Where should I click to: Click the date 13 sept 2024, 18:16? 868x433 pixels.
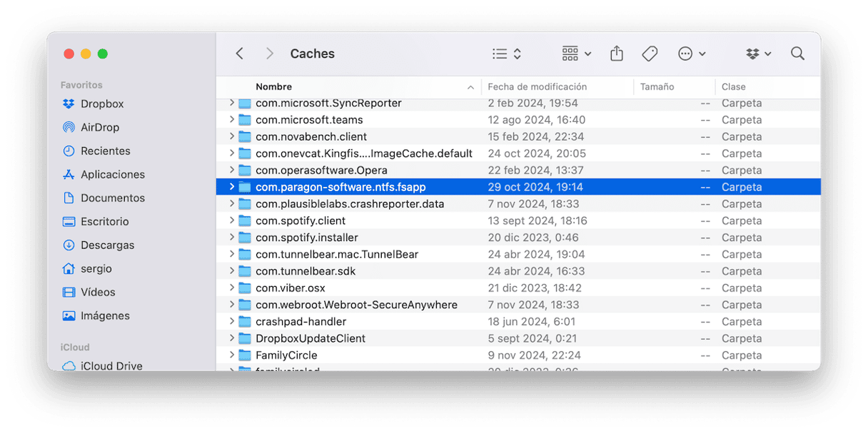[x=538, y=220]
